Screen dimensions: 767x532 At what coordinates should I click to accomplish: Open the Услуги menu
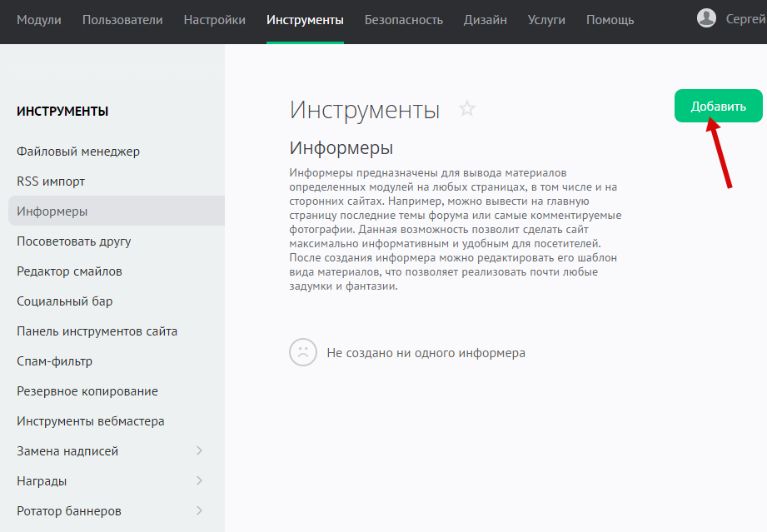pyautogui.click(x=546, y=20)
